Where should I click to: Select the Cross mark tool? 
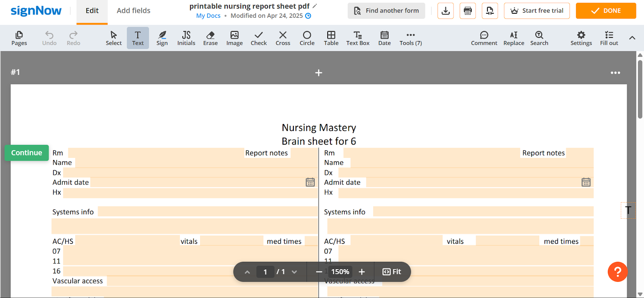coord(283,38)
